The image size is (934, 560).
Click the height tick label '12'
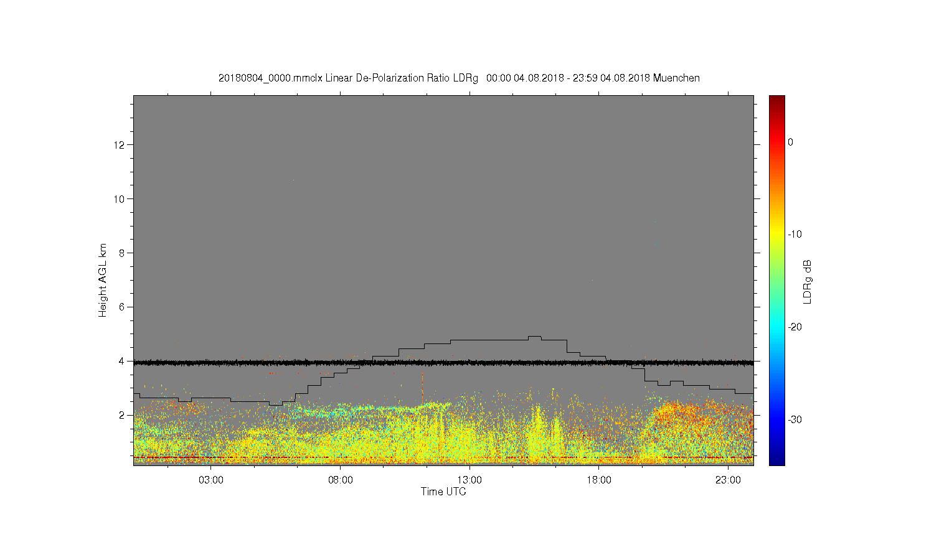coord(120,145)
